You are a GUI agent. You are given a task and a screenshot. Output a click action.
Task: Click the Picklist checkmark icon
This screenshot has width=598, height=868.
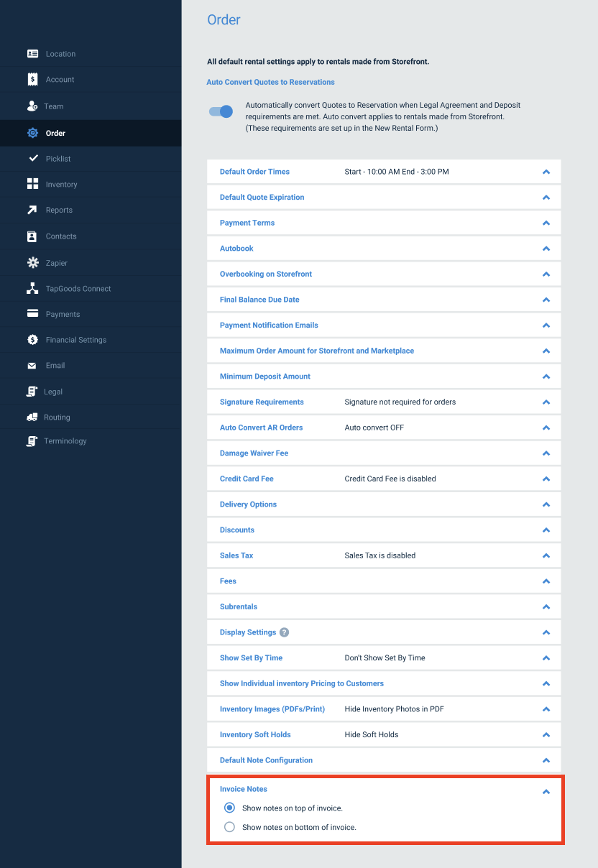pyautogui.click(x=32, y=158)
